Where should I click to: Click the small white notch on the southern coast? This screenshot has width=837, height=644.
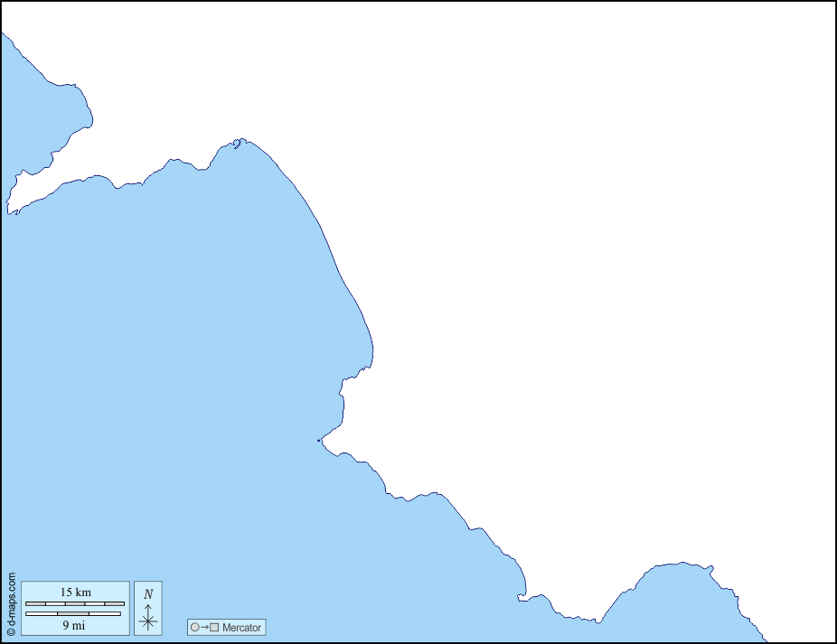tap(522, 595)
